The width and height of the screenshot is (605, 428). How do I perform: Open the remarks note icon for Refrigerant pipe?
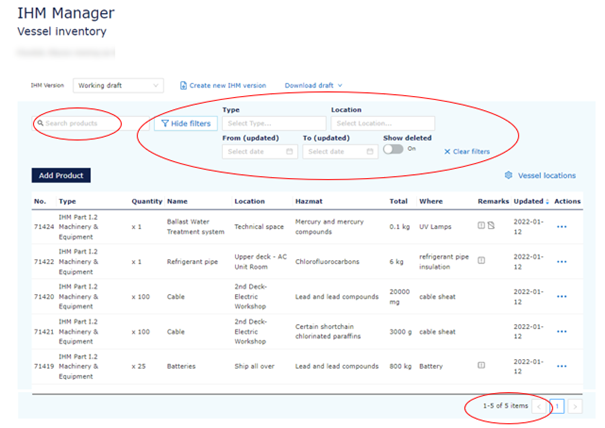(481, 260)
